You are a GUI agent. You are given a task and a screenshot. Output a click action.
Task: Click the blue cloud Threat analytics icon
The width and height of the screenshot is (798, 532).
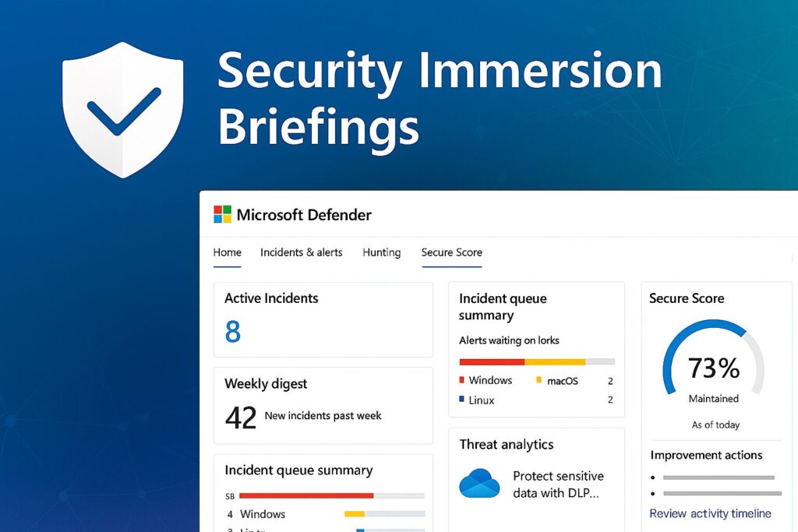[479, 483]
